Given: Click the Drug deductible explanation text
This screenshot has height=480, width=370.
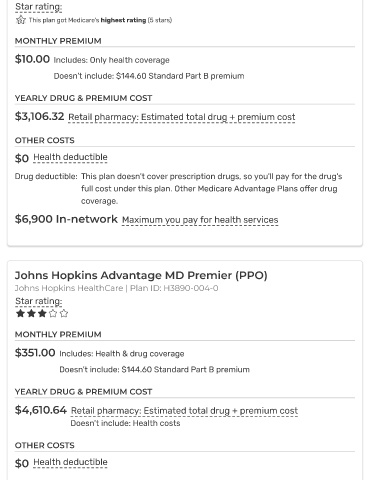Looking at the screenshot, I should pos(212,189).
